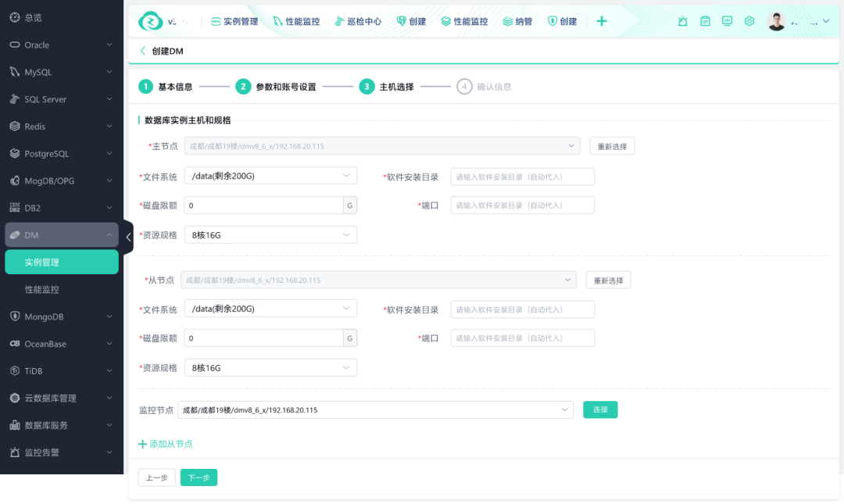This screenshot has height=504, width=844.
Task: Open the 纳管 top tab
Action: (x=517, y=22)
